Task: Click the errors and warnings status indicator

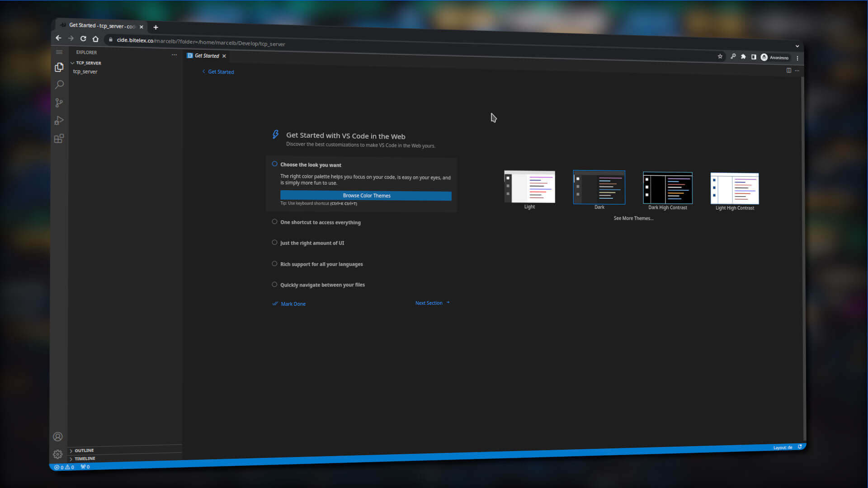Action: [x=64, y=467]
